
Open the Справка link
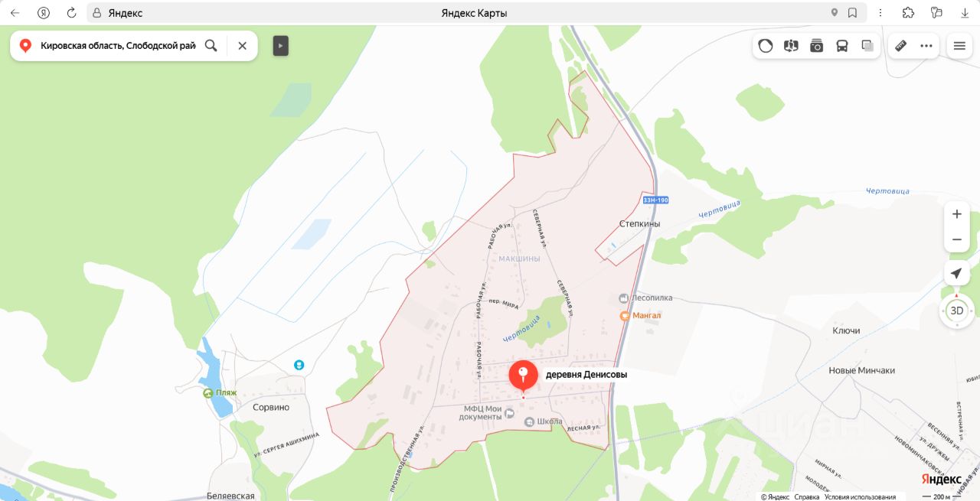pyautogui.click(x=807, y=497)
